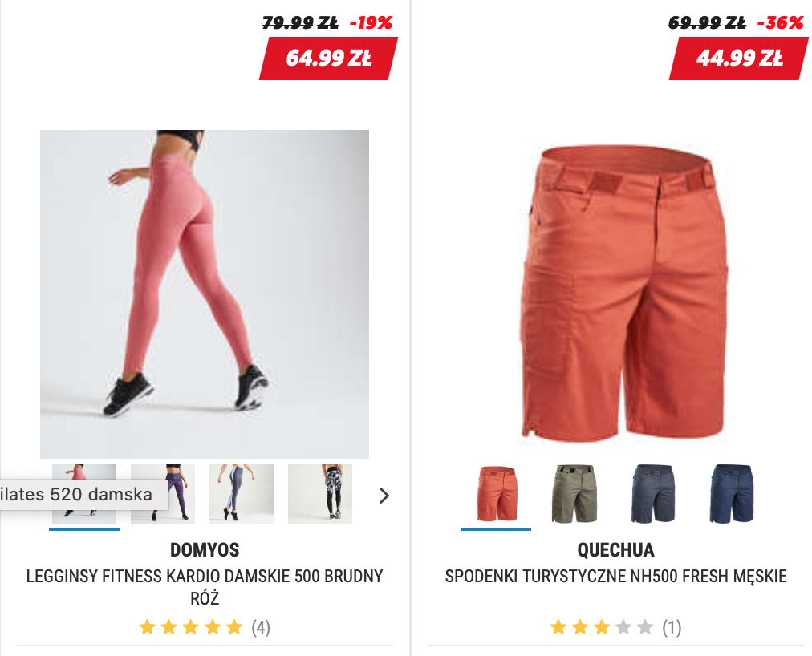The height and width of the screenshot is (656, 812).
Task: Choose the khaki green shorts variant
Action: 574,493
